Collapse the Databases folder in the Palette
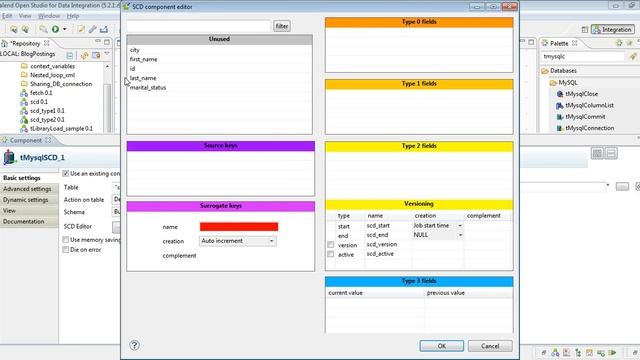 coord(545,71)
